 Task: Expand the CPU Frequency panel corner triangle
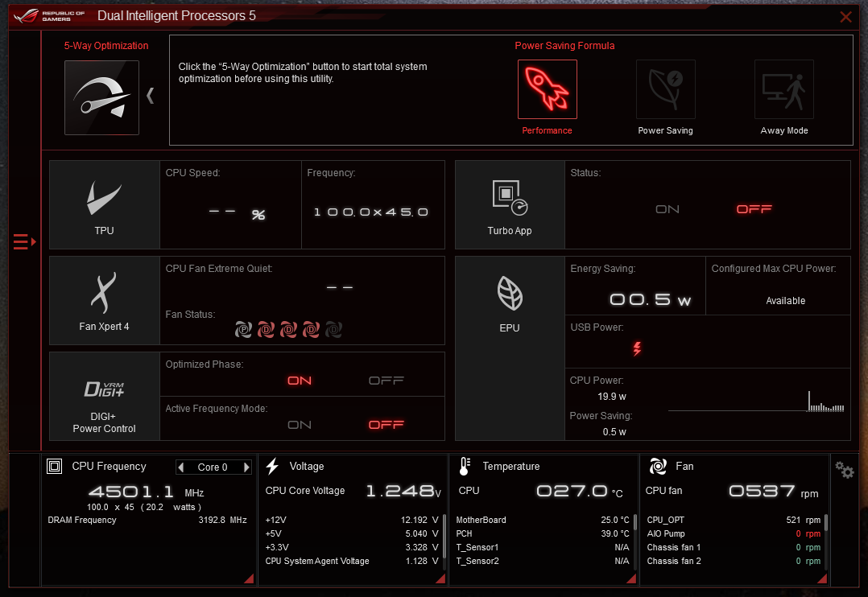pos(250,578)
